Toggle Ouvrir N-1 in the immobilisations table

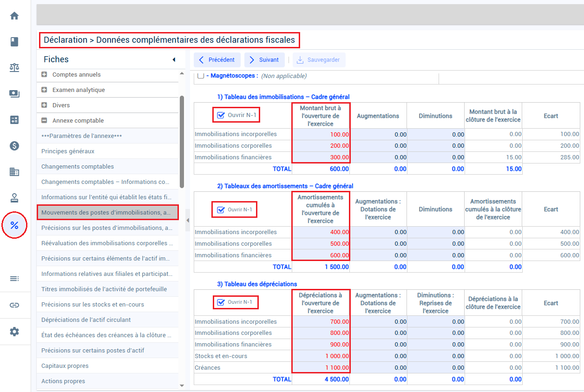221,115
